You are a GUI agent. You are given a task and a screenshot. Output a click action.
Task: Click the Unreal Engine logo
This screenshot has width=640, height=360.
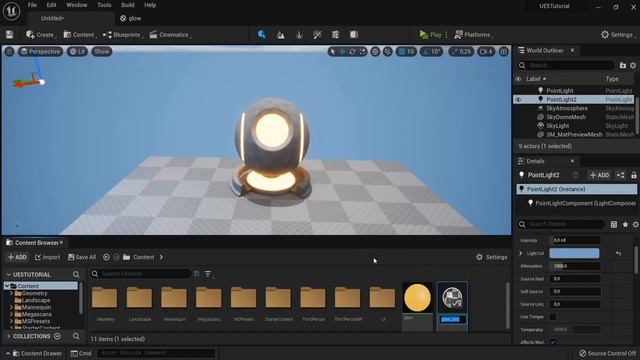(11, 11)
